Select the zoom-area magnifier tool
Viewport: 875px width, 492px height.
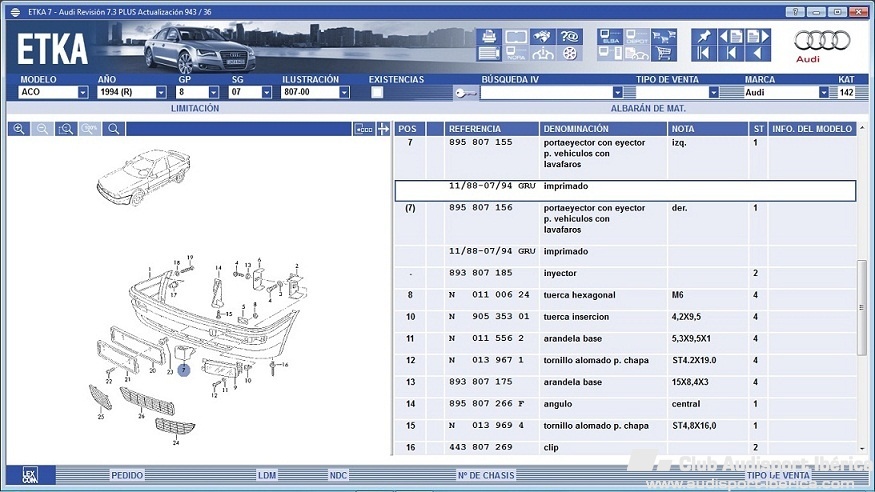(x=66, y=129)
